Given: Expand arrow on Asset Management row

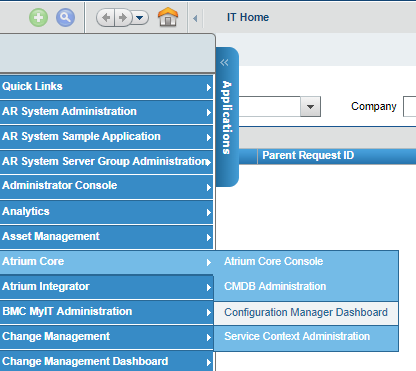Looking at the screenshot, I should pos(209,237).
